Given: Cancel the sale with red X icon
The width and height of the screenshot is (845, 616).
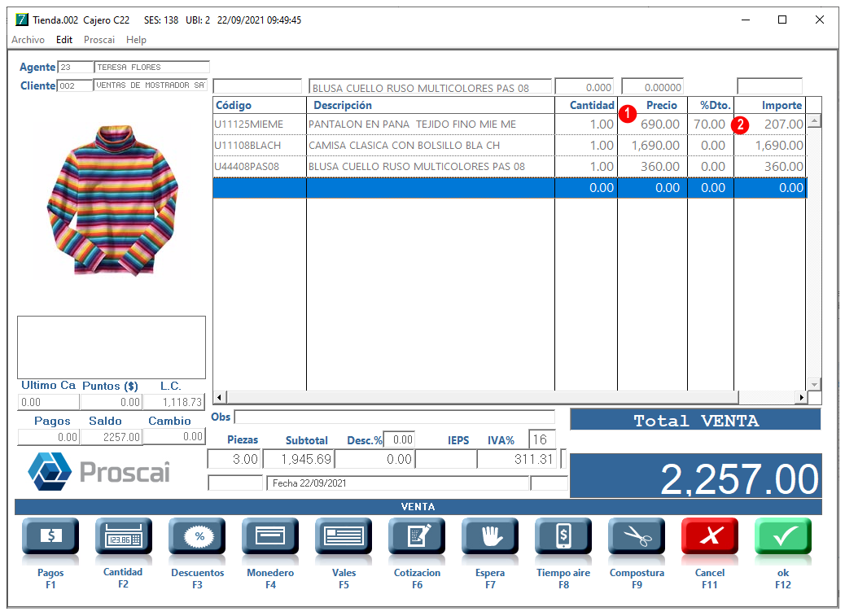Looking at the screenshot, I should (710, 536).
